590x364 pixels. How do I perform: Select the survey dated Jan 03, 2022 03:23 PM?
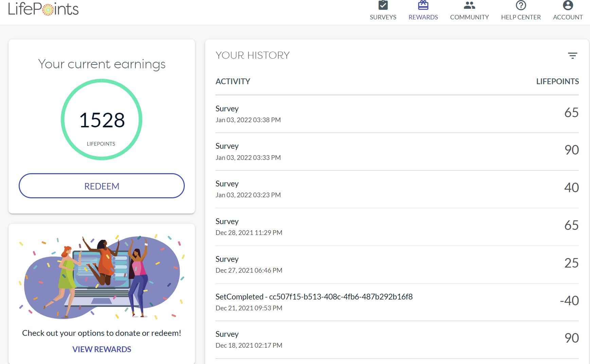pos(397,189)
